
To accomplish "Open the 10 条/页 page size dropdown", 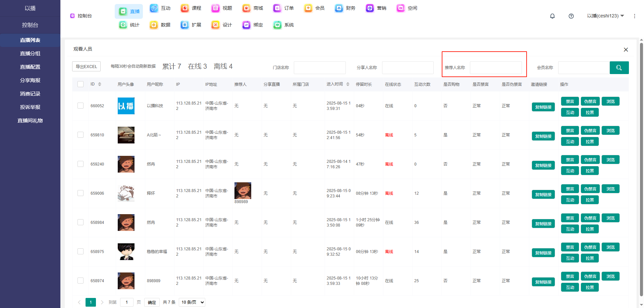I will coord(192,302).
